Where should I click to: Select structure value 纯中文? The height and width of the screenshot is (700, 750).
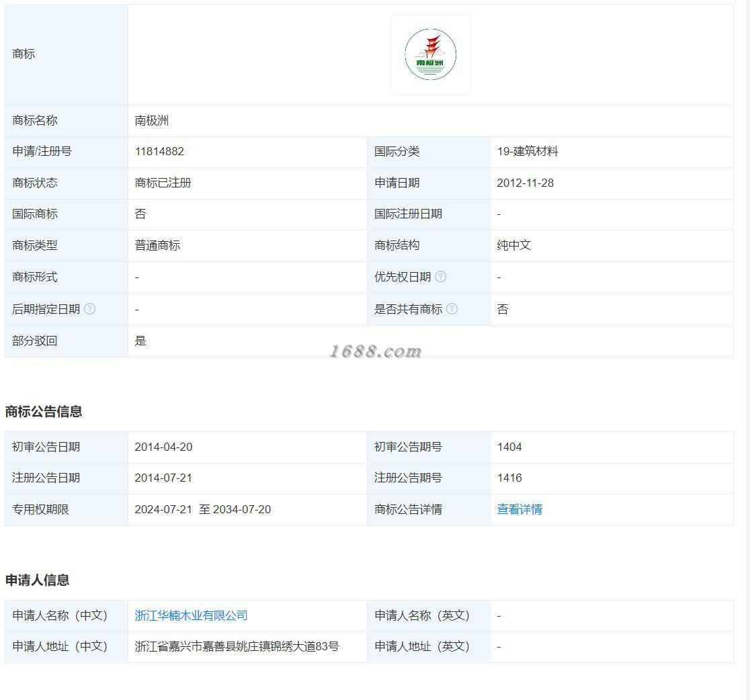[514, 245]
